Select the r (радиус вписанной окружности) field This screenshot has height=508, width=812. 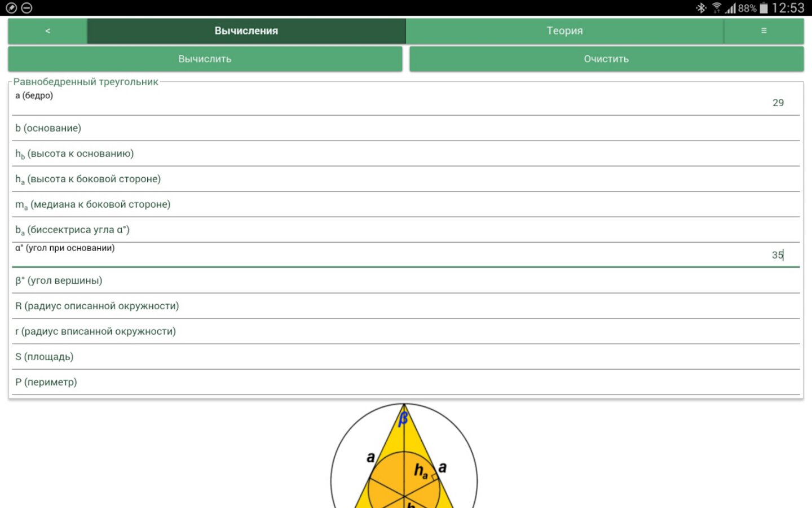click(406, 332)
